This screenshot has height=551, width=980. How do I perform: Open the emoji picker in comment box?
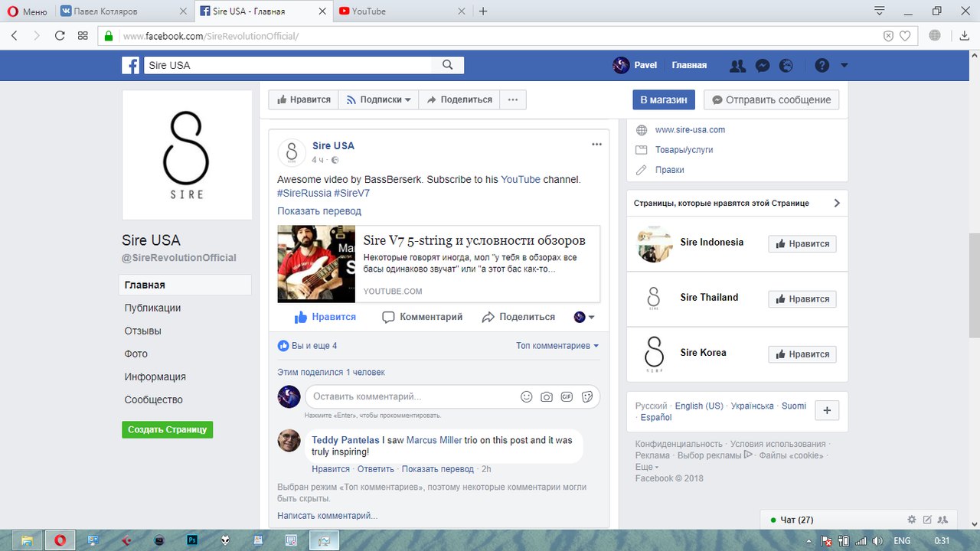click(x=526, y=396)
